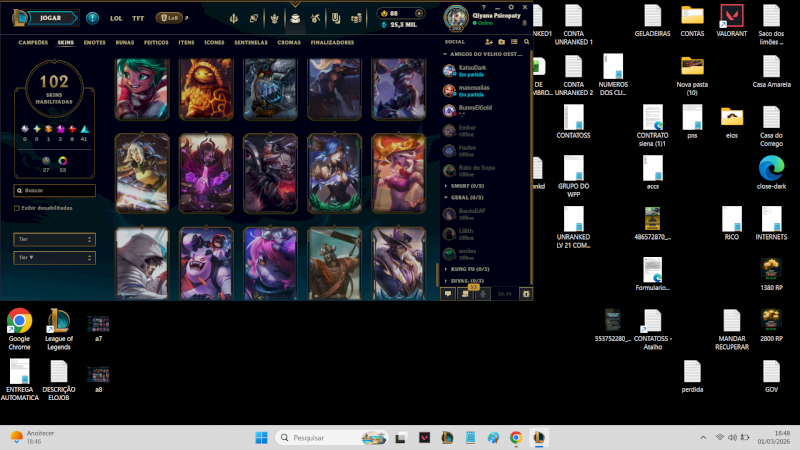Image resolution: width=800 pixels, height=450 pixels.
Task: Click the League of Legends logo icon
Action: [20, 18]
